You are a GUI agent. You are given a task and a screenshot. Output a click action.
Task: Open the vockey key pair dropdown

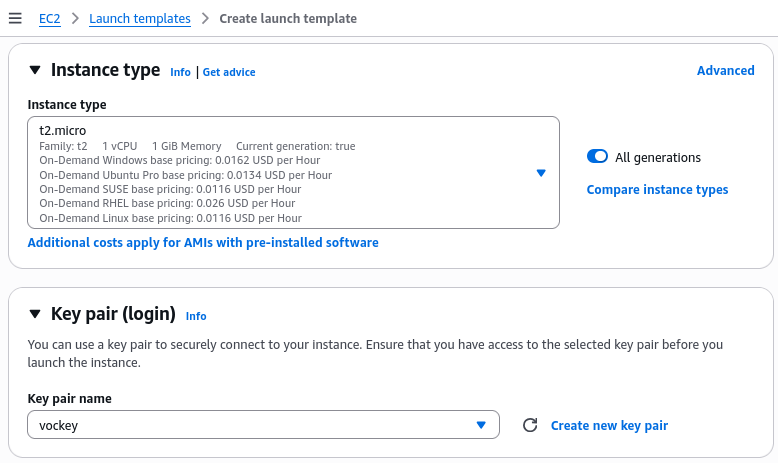point(481,425)
